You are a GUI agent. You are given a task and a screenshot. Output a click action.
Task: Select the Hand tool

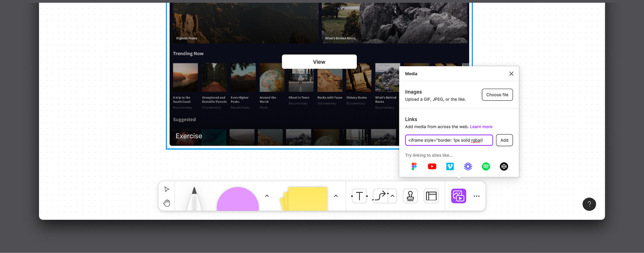click(x=167, y=203)
